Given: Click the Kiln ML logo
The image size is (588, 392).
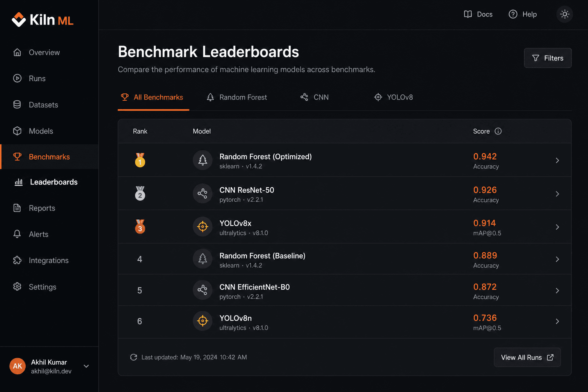Looking at the screenshot, I should (x=42, y=20).
